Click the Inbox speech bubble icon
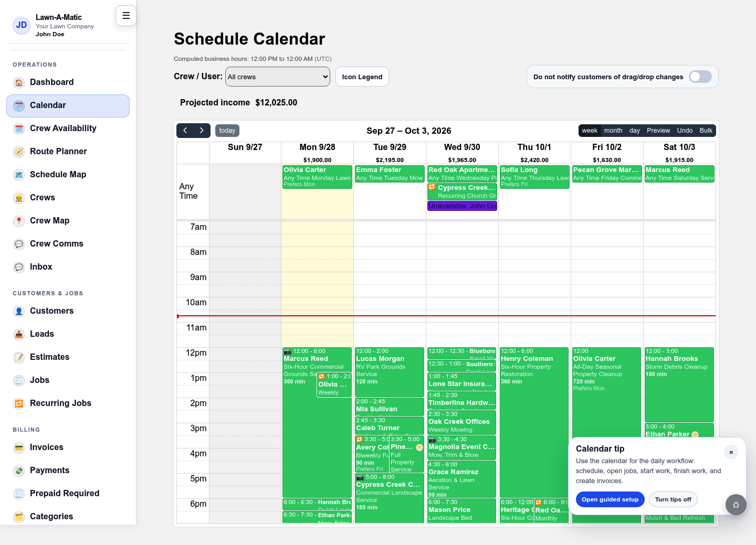Viewport: 756px width, 545px height. tap(19, 267)
